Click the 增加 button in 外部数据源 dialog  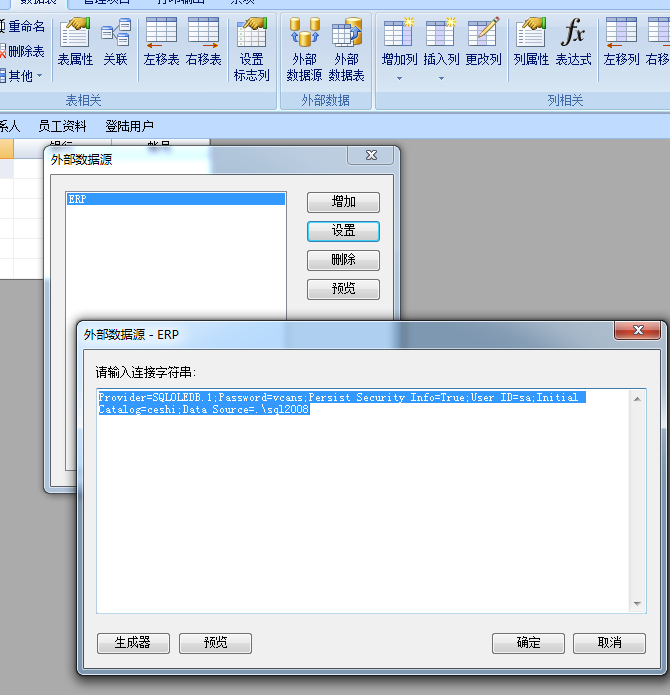[343, 202]
